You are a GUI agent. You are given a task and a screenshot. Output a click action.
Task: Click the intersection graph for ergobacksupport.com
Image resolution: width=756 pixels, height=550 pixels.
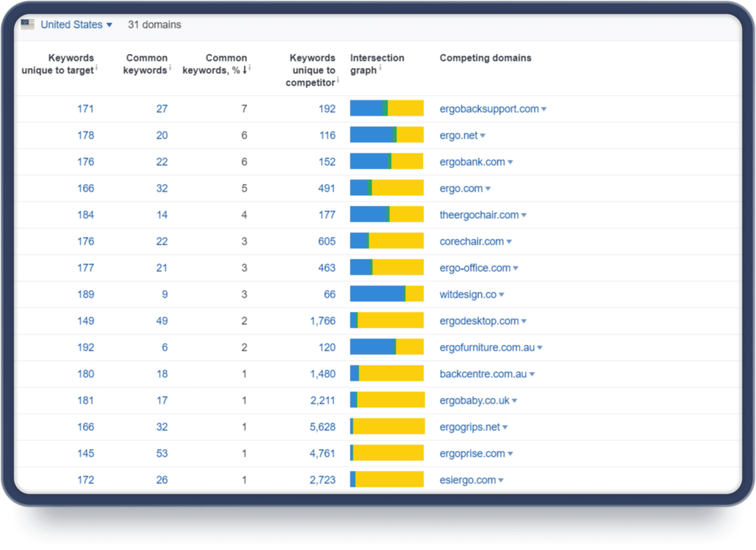(x=387, y=108)
